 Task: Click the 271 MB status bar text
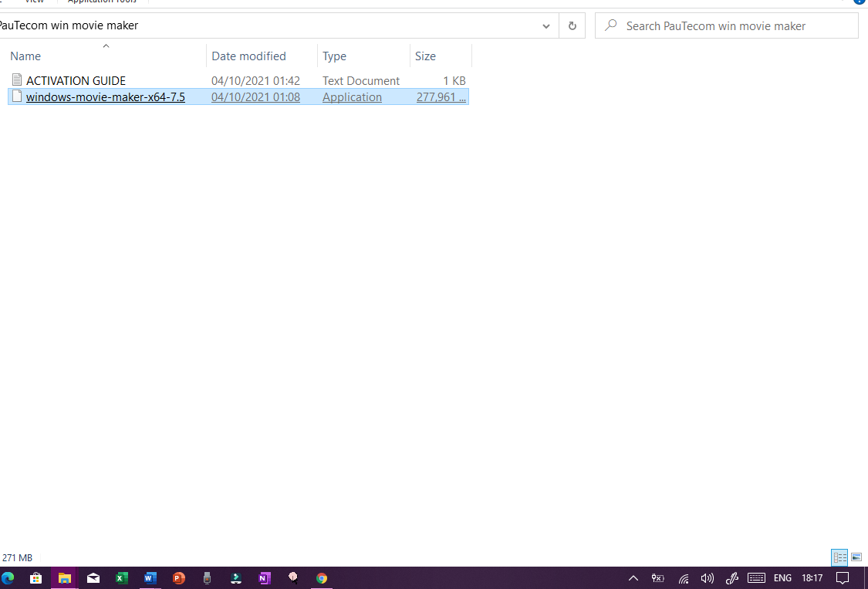17,558
